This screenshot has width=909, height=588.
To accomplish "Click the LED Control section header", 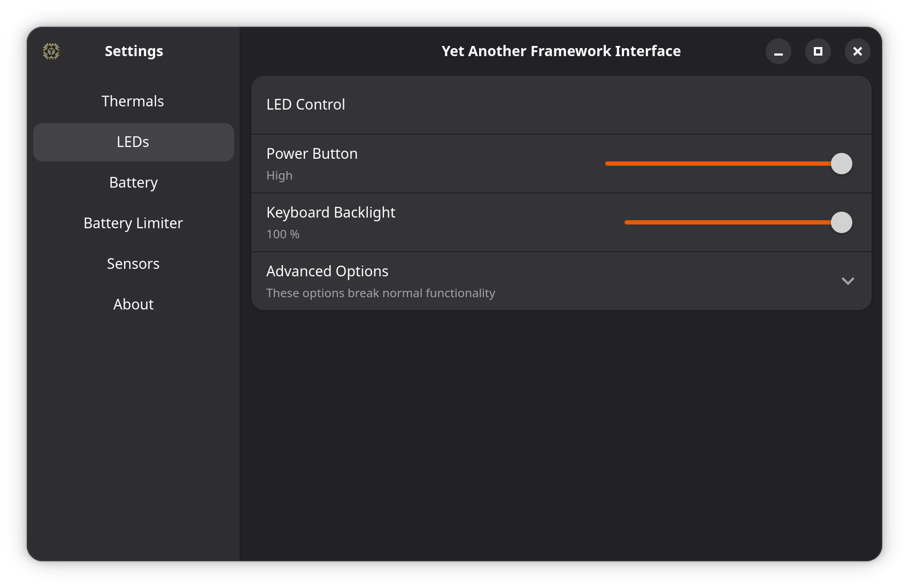I will (x=306, y=104).
